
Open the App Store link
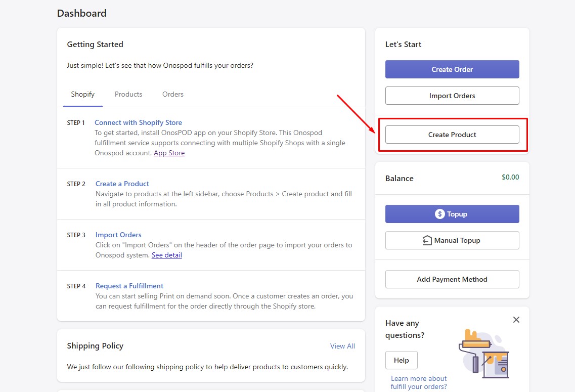point(169,153)
